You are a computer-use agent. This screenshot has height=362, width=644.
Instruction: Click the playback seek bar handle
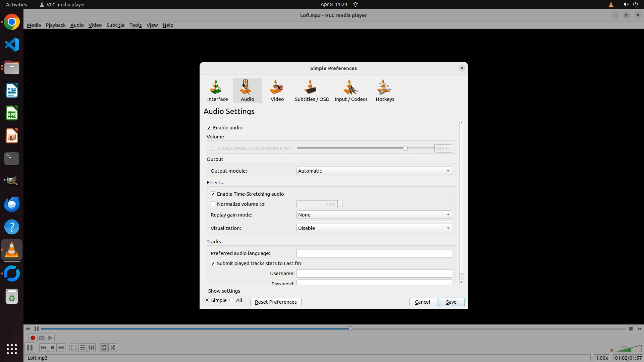351,329
